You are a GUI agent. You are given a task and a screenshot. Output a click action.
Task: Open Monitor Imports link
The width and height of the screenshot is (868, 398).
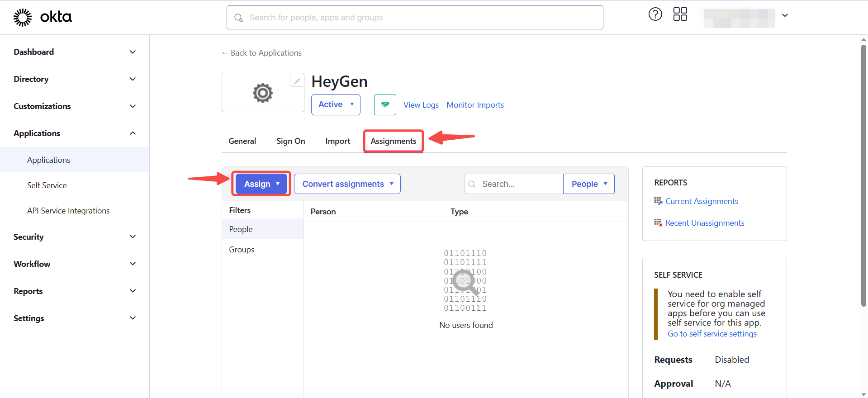point(475,105)
